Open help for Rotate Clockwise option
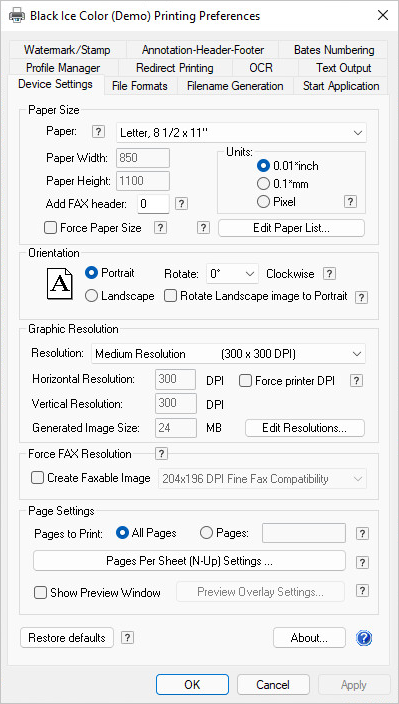Image resolution: width=399 pixels, height=704 pixels. [x=330, y=273]
